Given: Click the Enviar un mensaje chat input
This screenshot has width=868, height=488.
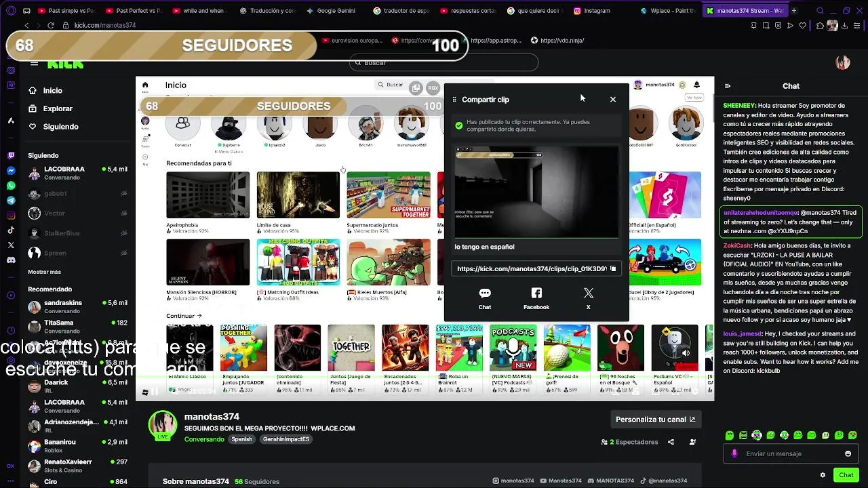Looking at the screenshot, I should tap(792, 453).
